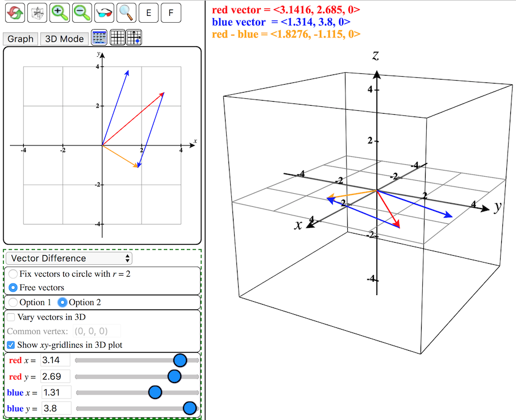
Task: Zoom out with the minus magnifier
Action: pos(82,12)
